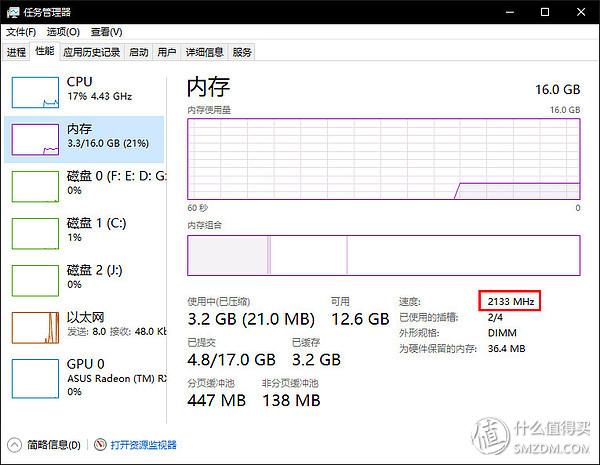Click the resource monitor icon

[x=99, y=444]
